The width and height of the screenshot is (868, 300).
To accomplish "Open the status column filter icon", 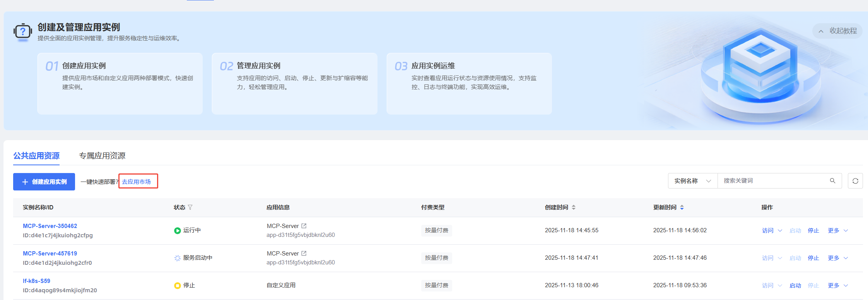I will 190,207.
